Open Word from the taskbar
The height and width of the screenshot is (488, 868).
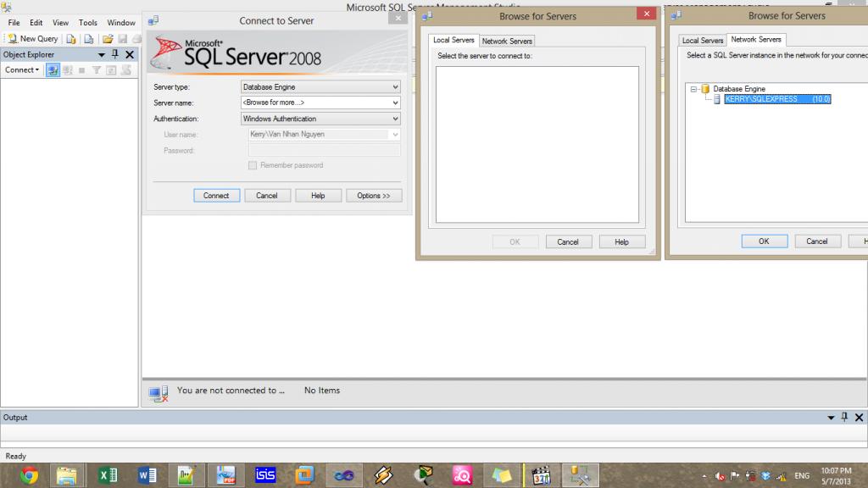tap(147, 475)
